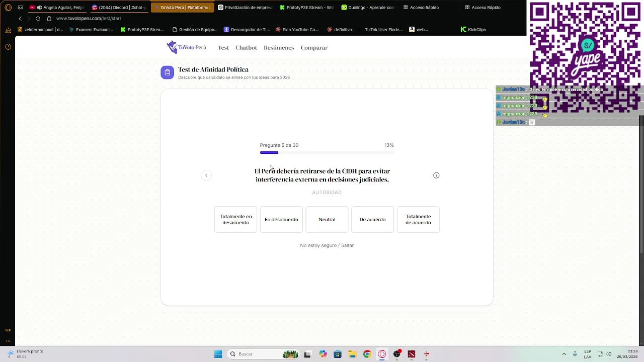The image size is (644, 362).
Task: Click the Opera menu logo icon
Action: point(8,8)
